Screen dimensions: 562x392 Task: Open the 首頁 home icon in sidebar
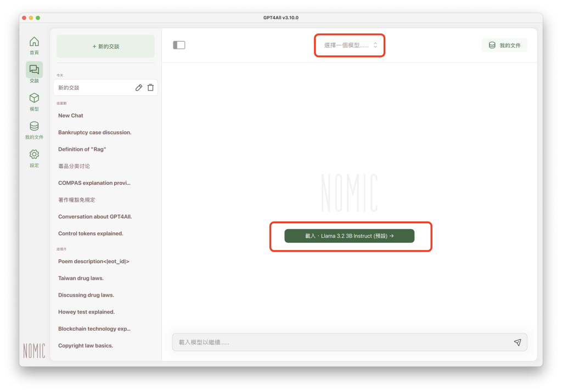[34, 42]
